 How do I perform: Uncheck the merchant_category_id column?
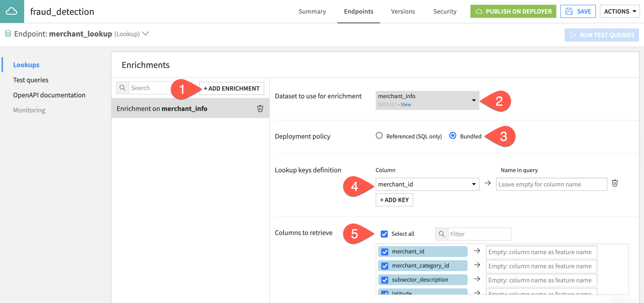pyautogui.click(x=384, y=265)
